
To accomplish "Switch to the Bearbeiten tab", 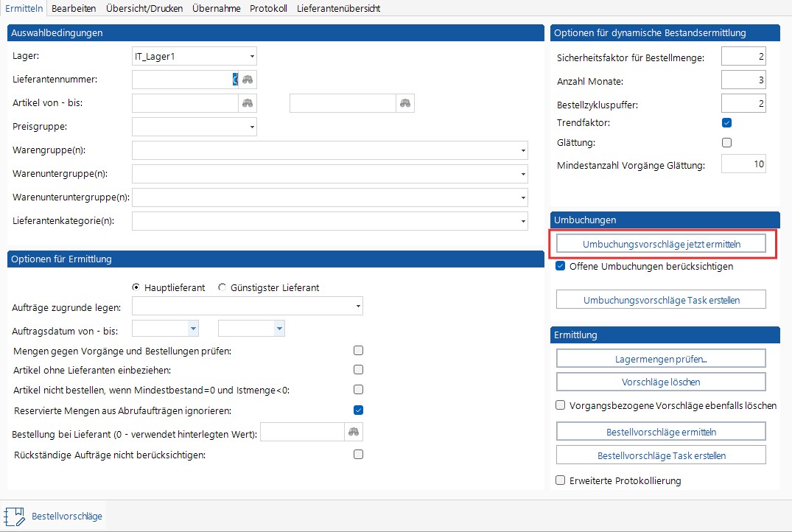I will tap(74, 8).
